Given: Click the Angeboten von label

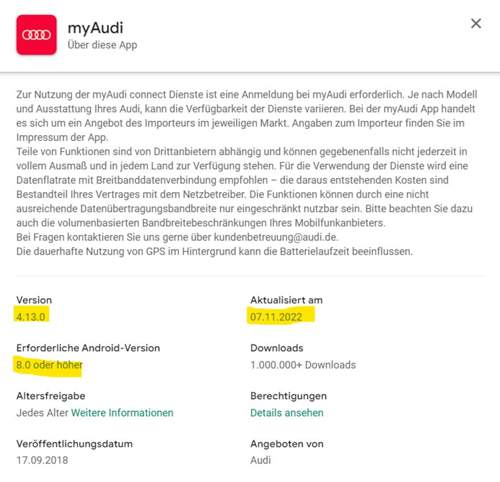Looking at the screenshot, I should (x=287, y=444).
